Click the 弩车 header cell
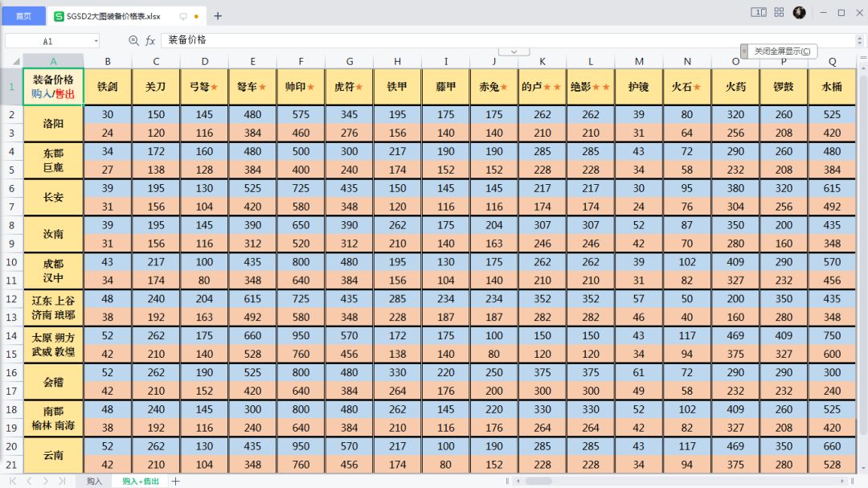This screenshot has height=488, width=868. [x=252, y=86]
